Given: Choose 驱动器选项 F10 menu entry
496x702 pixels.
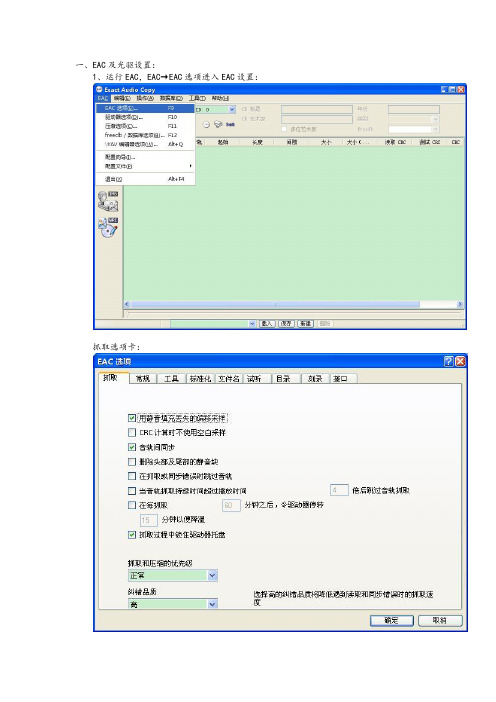Looking at the screenshot, I should (145, 117).
